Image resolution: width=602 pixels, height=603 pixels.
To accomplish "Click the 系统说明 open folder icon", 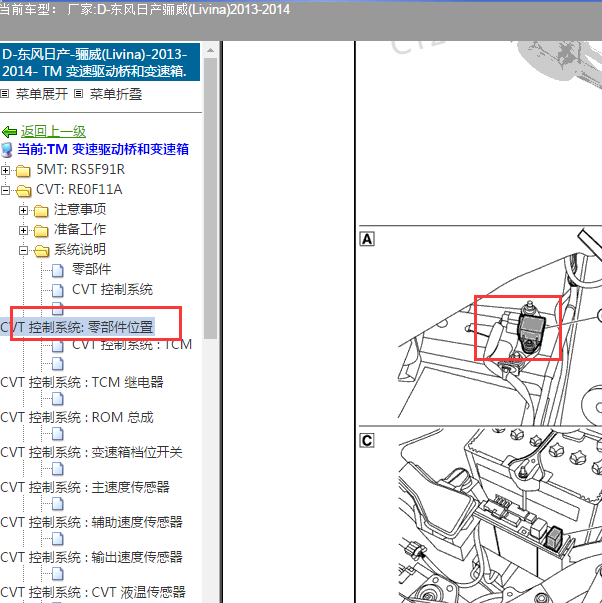I will (41, 250).
